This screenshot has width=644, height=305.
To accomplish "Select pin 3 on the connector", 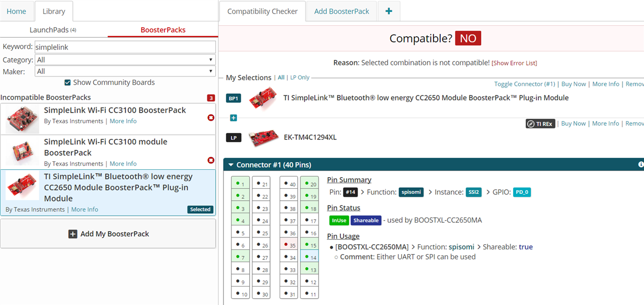I will click(x=240, y=208).
